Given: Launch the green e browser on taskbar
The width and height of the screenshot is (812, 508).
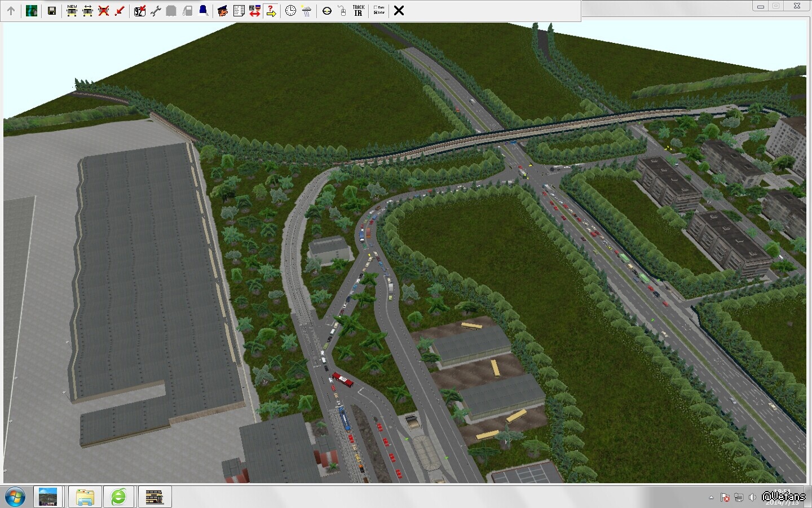Looking at the screenshot, I should (x=119, y=497).
